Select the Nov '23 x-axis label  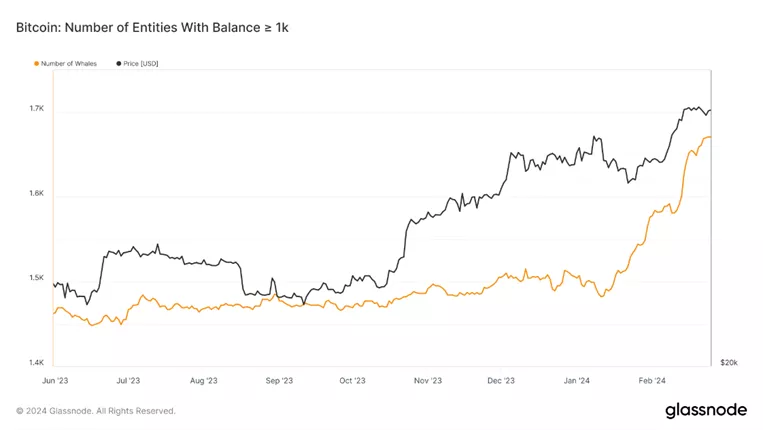click(x=428, y=380)
